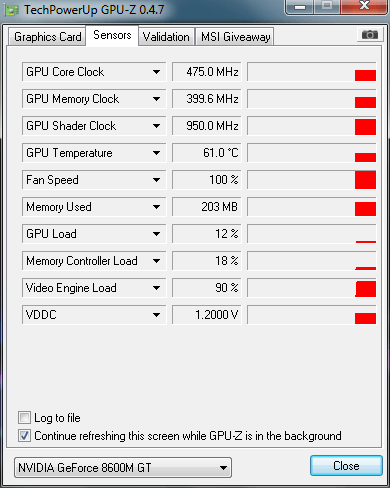
Task: Expand the GPU Core Clock dropdown arrow
Action: [x=156, y=72]
